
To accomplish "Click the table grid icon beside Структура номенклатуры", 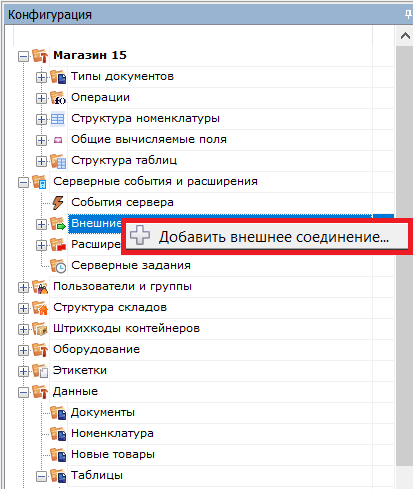I will [57, 119].
